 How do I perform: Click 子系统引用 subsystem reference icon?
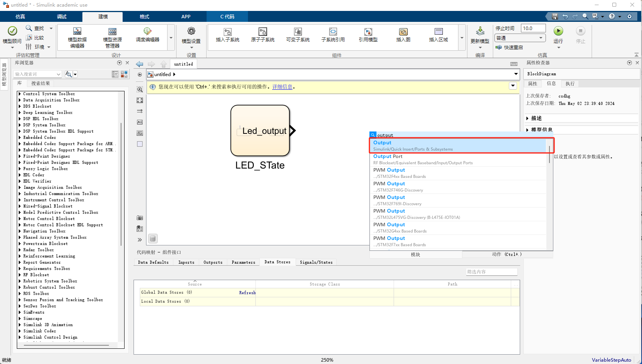tap(333, 32)
